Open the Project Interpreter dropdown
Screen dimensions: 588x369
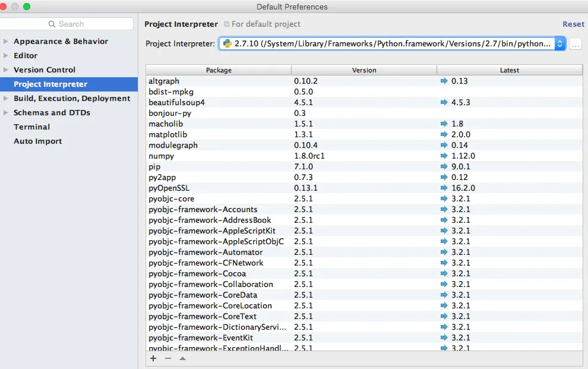click(559, 44)
